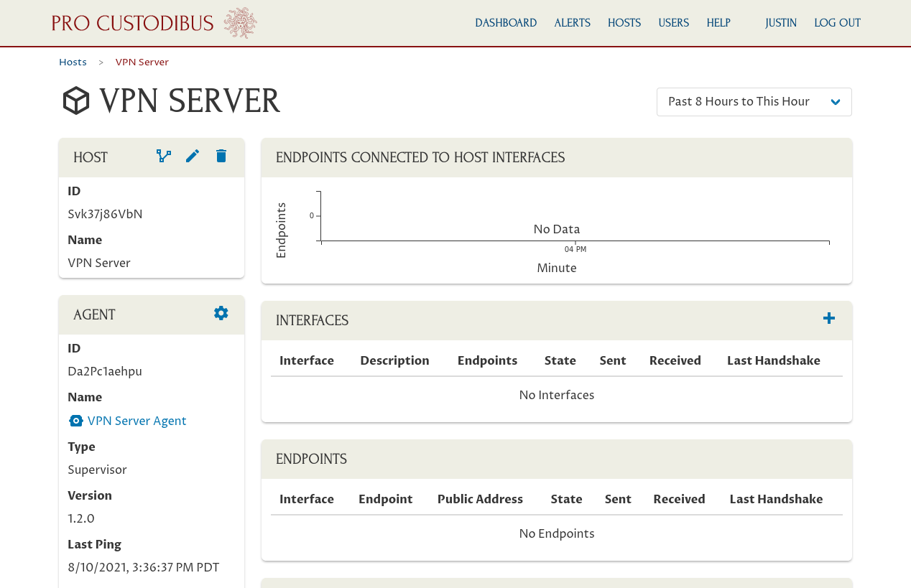The height and width of the screenshot is (588, 911).
Task: Click the Supervisor type value
Action: 97,470
